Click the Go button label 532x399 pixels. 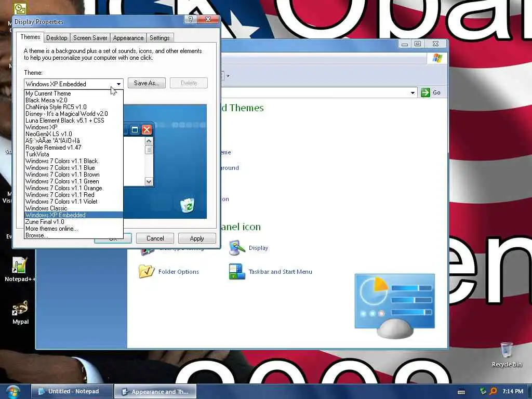coord(436,92)
